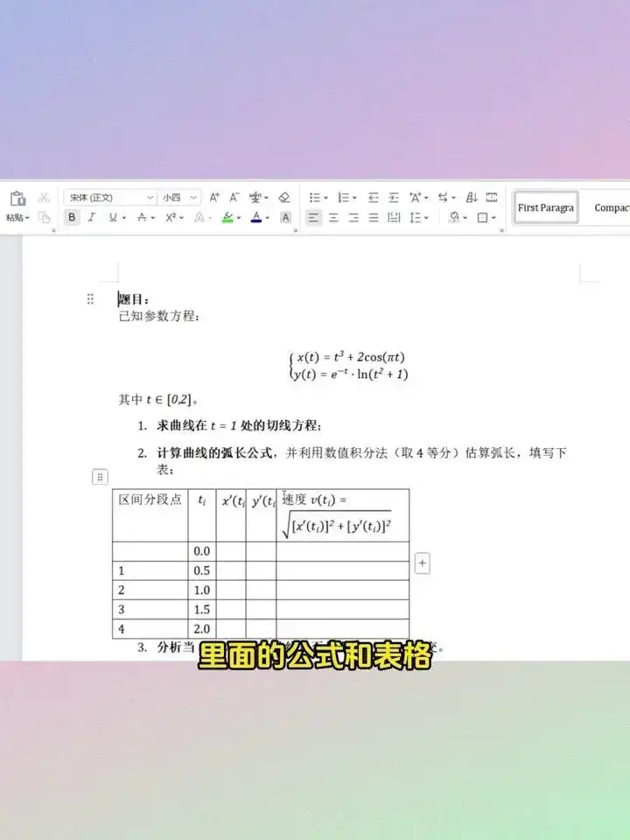Apply the Compact style
This screenshot has height=840, width=630.
tap(610, 208)
